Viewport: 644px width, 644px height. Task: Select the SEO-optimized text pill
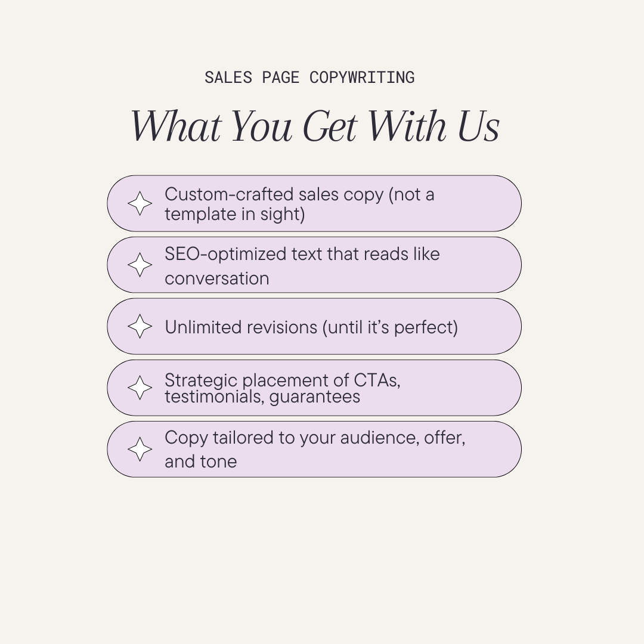point(314,265)
